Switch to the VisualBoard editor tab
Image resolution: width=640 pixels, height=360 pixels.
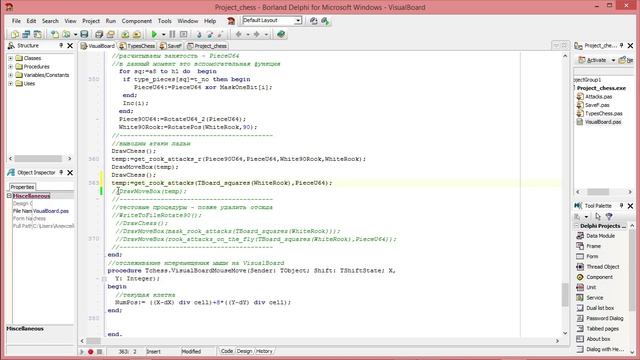coord(98,46)
